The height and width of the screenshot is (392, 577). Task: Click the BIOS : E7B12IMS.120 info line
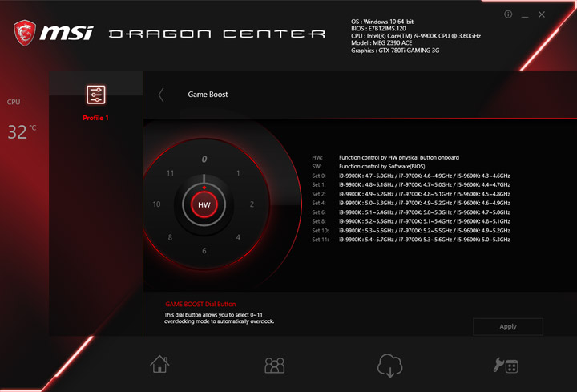[x=378, y=29]
